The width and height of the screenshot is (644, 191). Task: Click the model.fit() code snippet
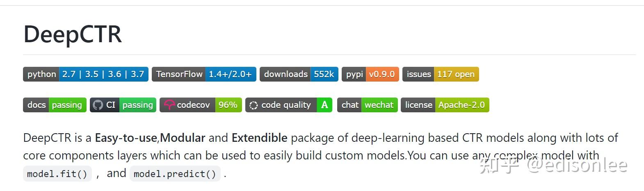(x=57, y=174)
